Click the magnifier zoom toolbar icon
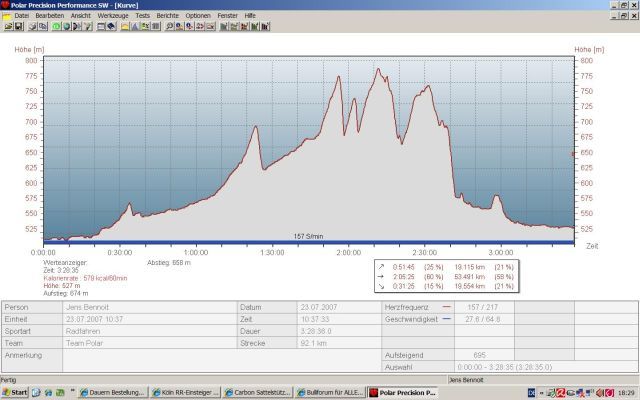The width and height of the screenshot is (640, 400). tap(169, 27)
